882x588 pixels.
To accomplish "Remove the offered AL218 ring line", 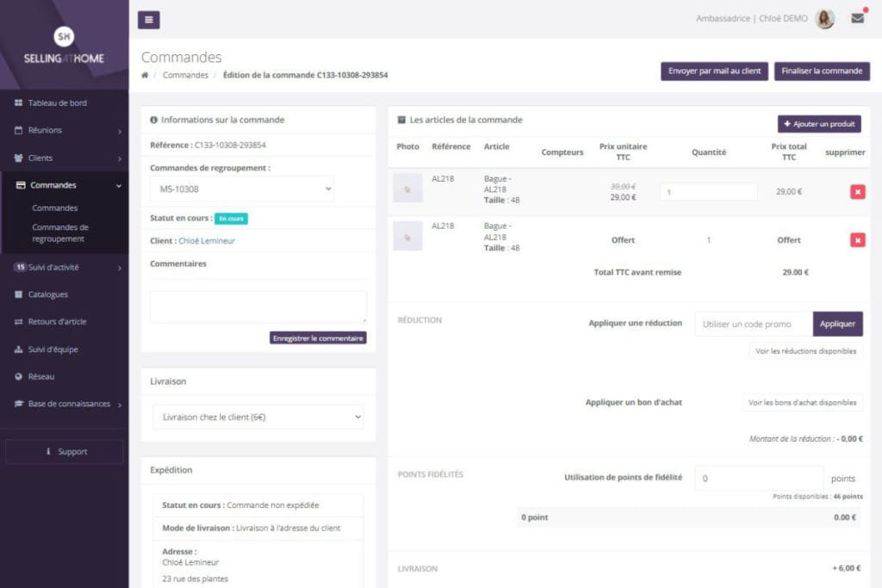I will pyautogui.click(x=857, y=240).
